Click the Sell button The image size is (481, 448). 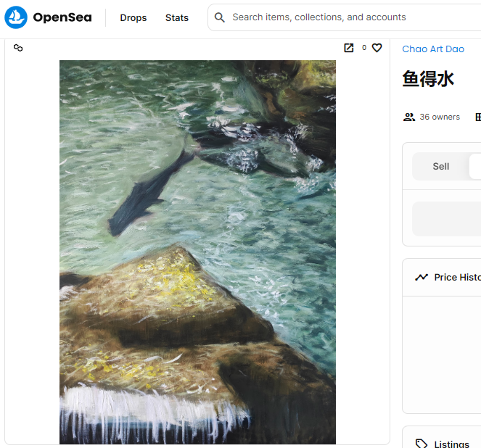click(441, 167)
